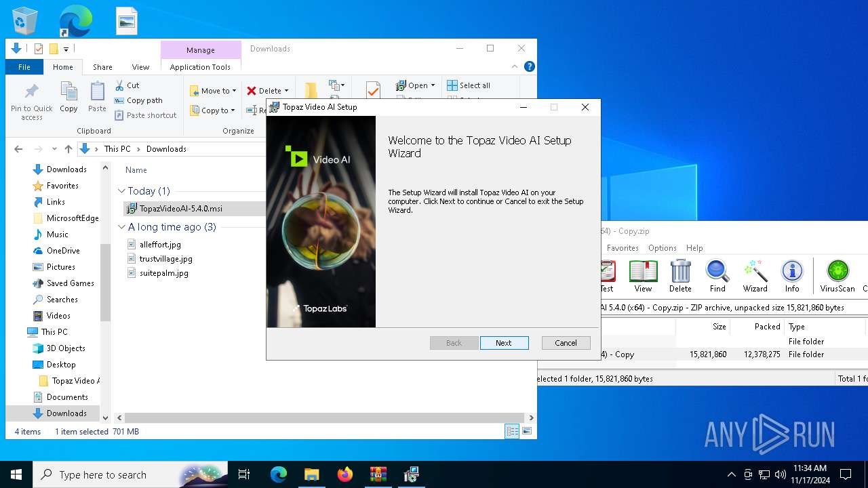Click Name column header
This screenshot has height=488, width=868.
click(136, 170)
